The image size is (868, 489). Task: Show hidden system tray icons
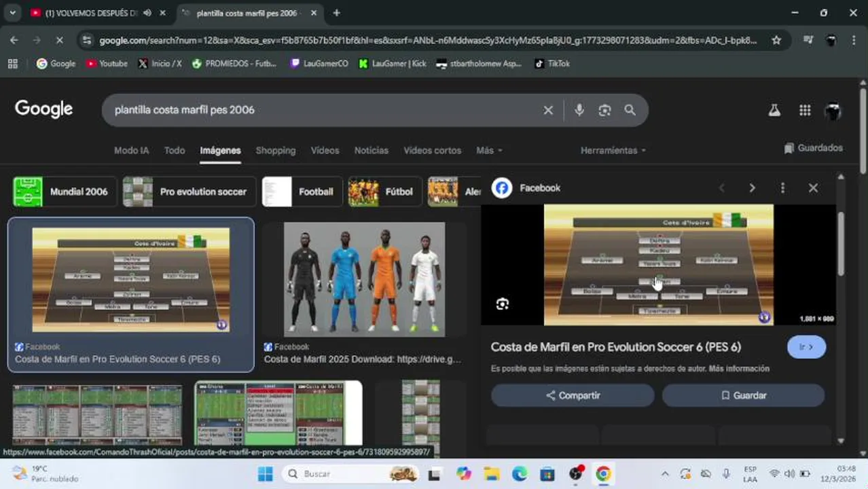665,473
